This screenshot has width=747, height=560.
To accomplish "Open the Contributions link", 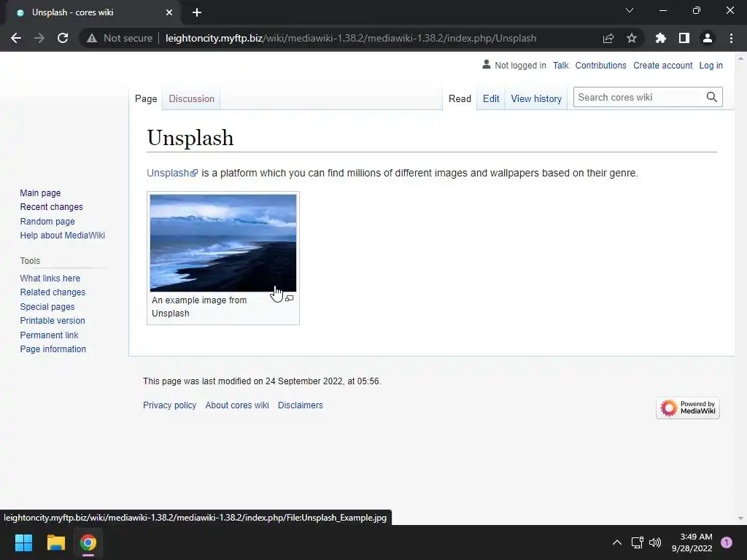I will click(x=601, y=65).
